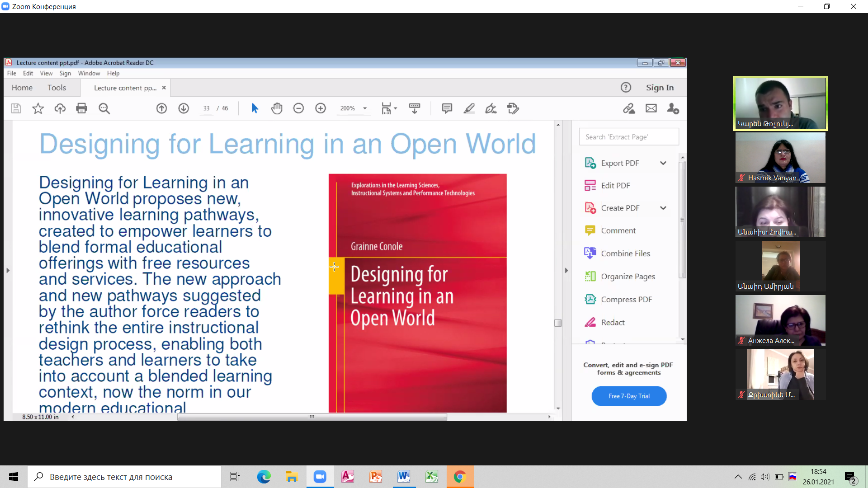Open Microsoft Edge from the taskbar

[264, 477]
